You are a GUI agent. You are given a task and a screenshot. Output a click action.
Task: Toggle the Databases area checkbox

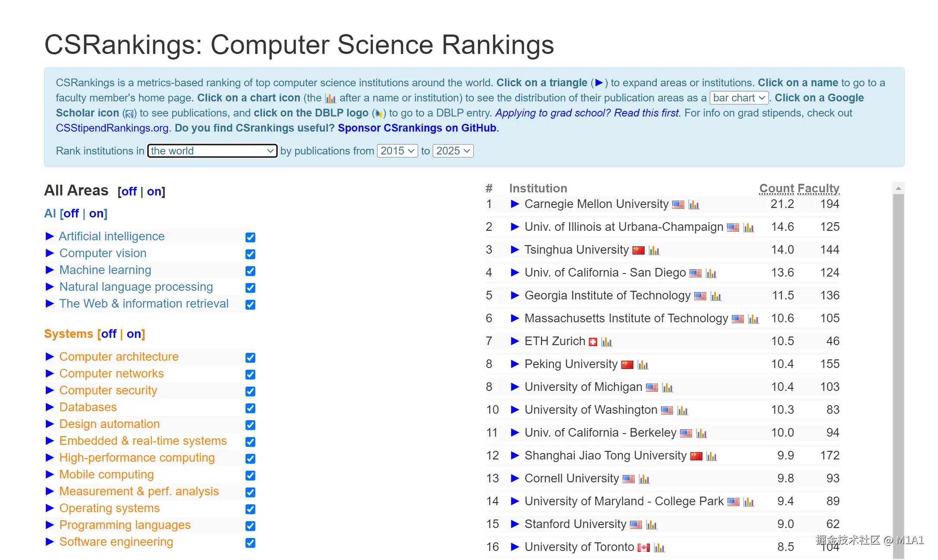[x=250, y=408]
